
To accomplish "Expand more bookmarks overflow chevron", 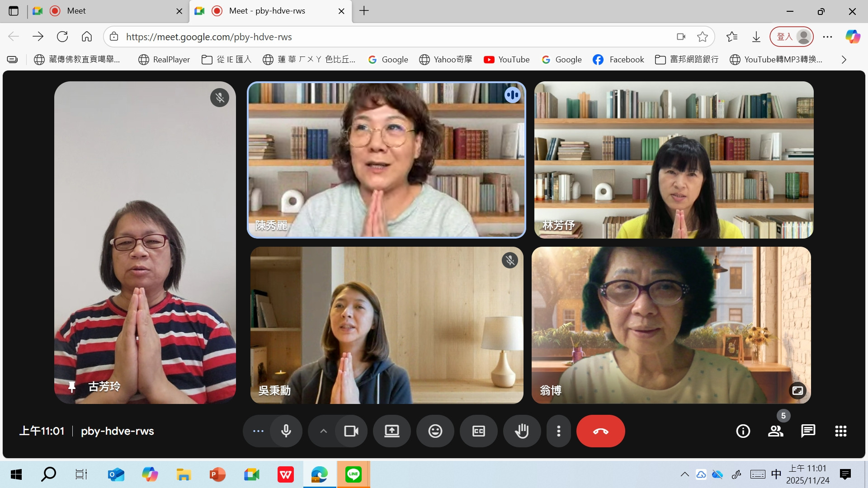I will click(844, 60).
